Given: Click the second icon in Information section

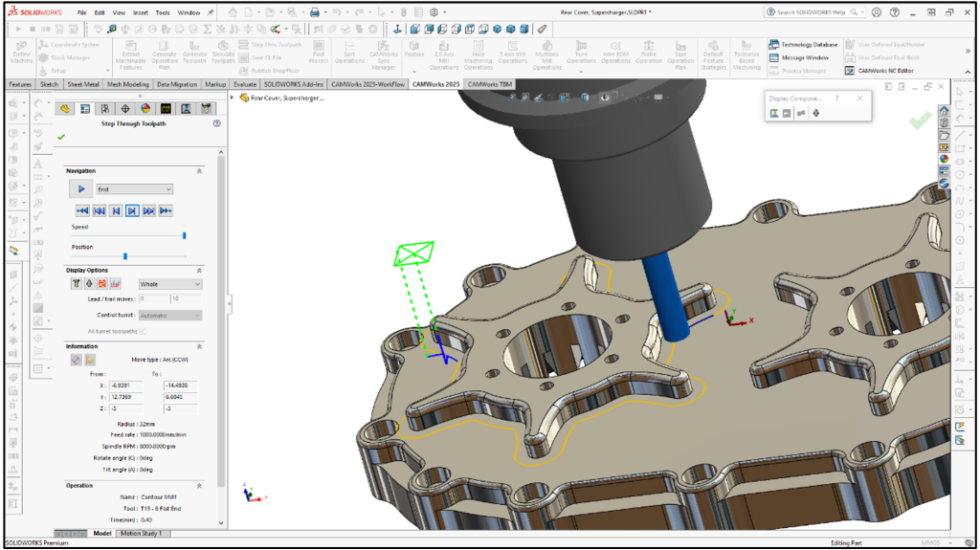Looking at the screenshot, I should tap(90, 360).
